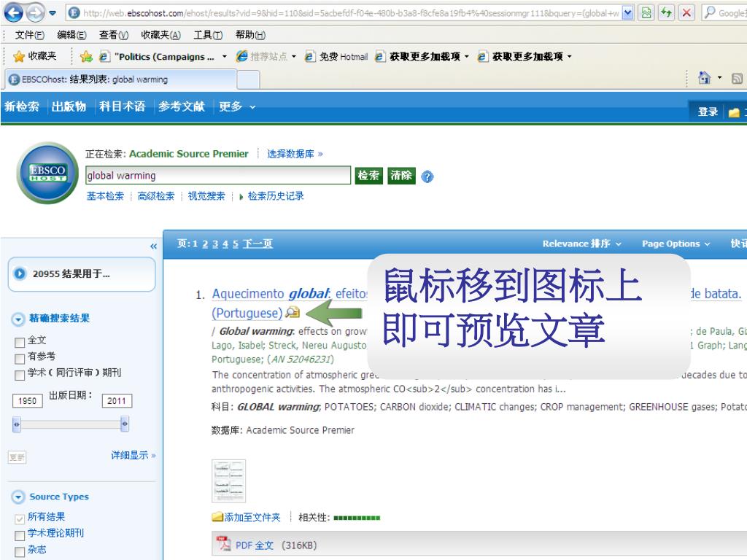This screenshot has width=747, height=560.
Task: Collapse the left sidebar with double chevron
Action: coord(153,246)
